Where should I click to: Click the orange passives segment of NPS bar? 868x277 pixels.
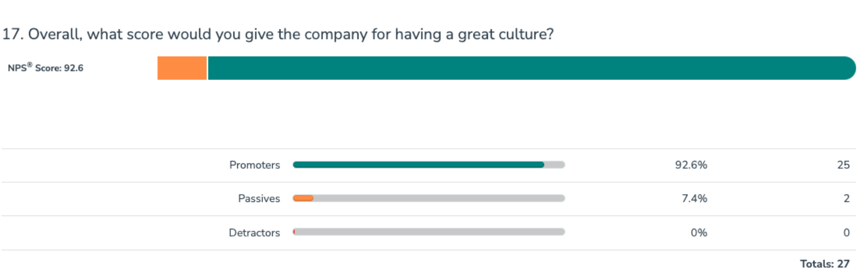tap(182, 68)
